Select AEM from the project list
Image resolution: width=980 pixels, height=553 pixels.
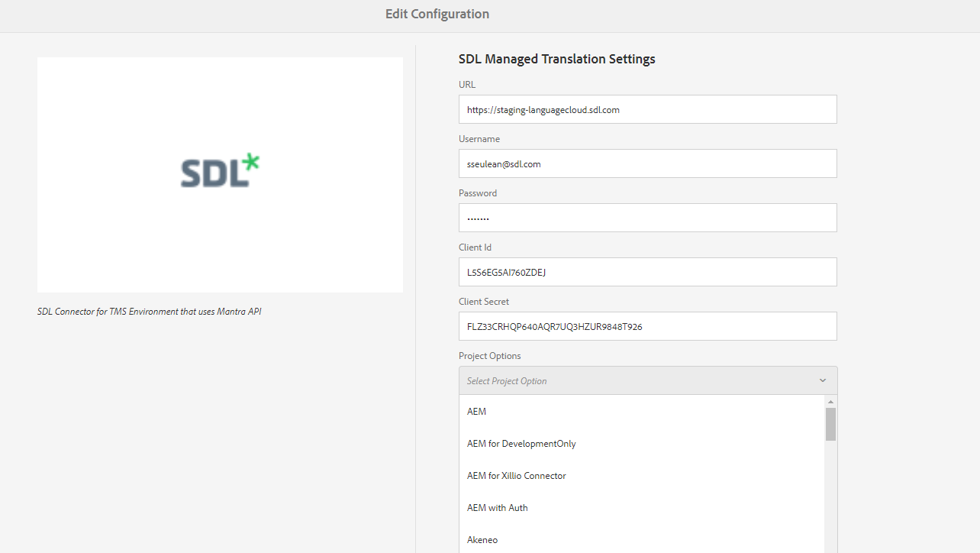pyautogui.click(x=641, y=412)
